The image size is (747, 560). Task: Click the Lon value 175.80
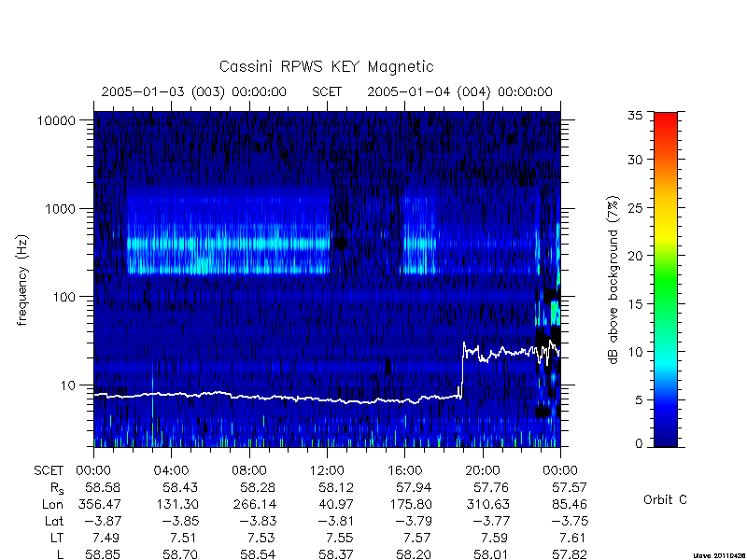pyautogui.click(x=410, y=504)
